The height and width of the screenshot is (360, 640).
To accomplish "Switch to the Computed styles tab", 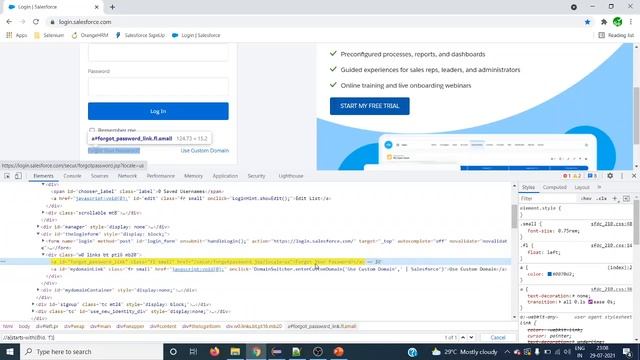I will [554, 187].
